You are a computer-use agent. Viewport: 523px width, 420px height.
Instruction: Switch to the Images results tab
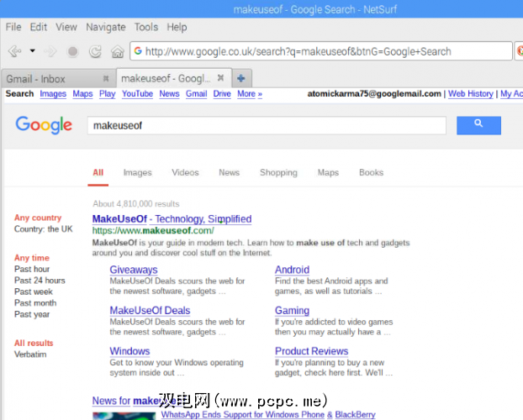pyautogui.click(x=137, y=173)
